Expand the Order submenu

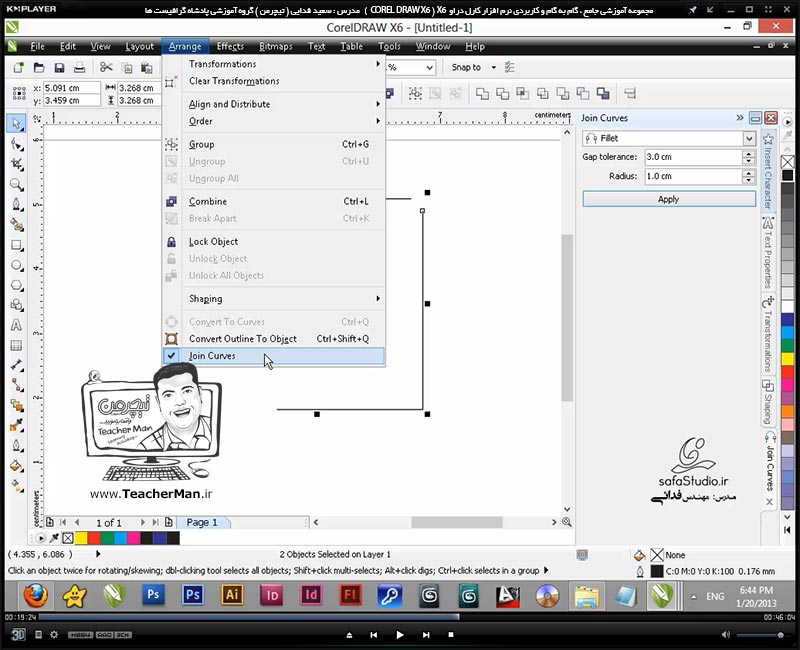[x=273, y=121]
